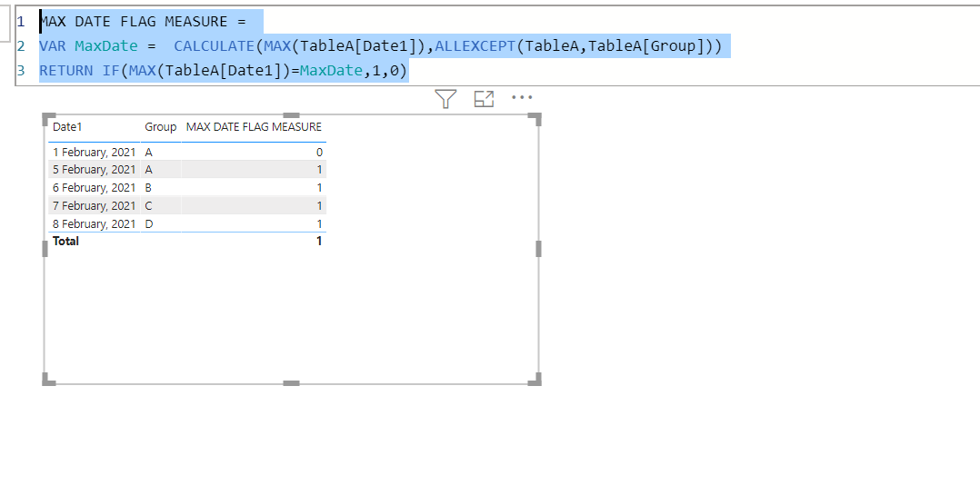Grab the bottom-right resize handle of visual
The image size is (980, 485).
tap(535, 380)
